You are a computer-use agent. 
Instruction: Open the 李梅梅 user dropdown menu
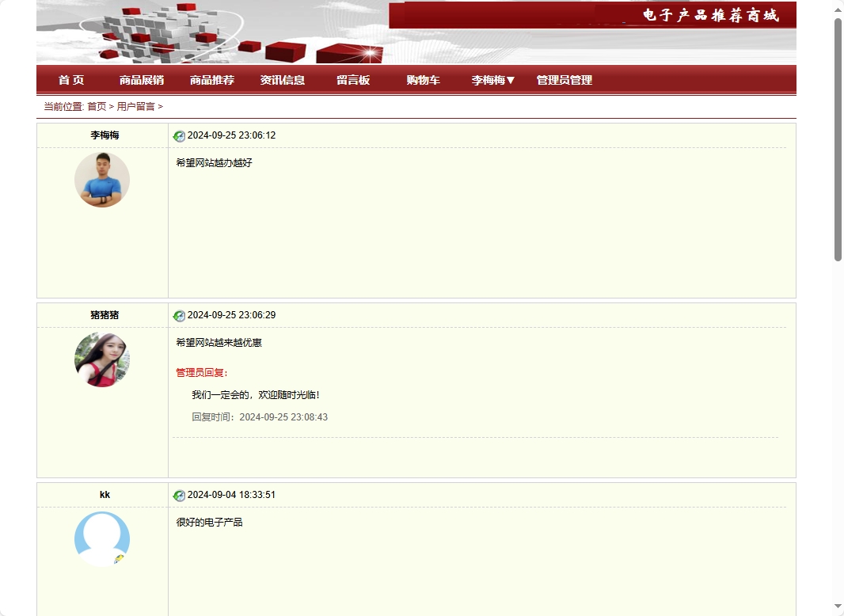(491, 79)
